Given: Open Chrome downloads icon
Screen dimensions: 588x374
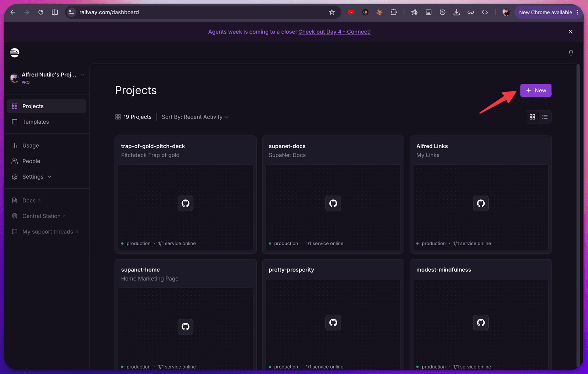Looking at the screenshot, I should click(x=456, y=12).
